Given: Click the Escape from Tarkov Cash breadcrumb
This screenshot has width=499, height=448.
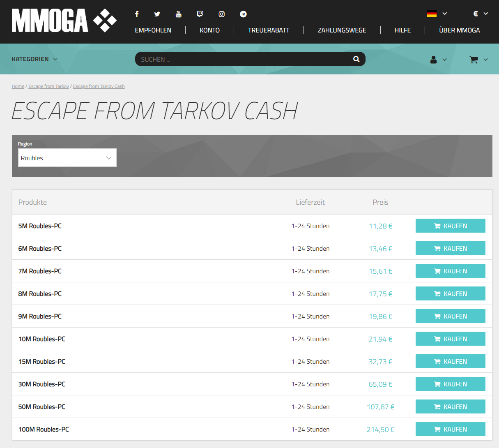Looking at the screenshot, I should click(99, 86).
